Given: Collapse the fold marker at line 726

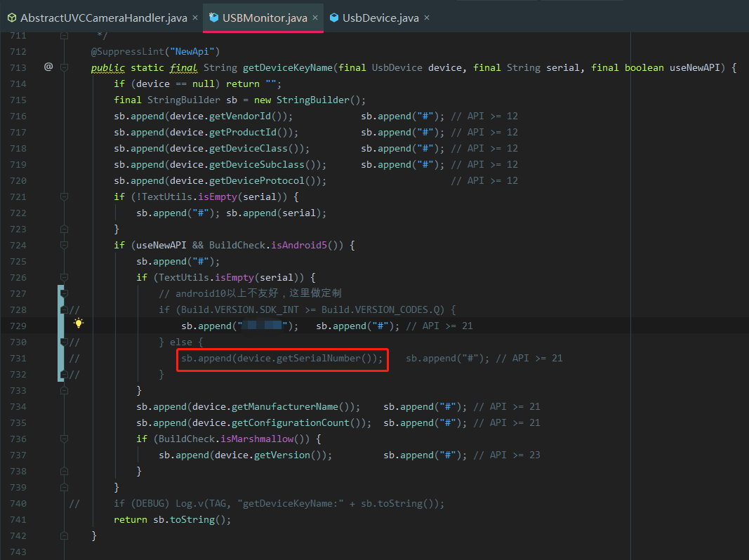Looking at the screenshot, I should click(64, 277).
